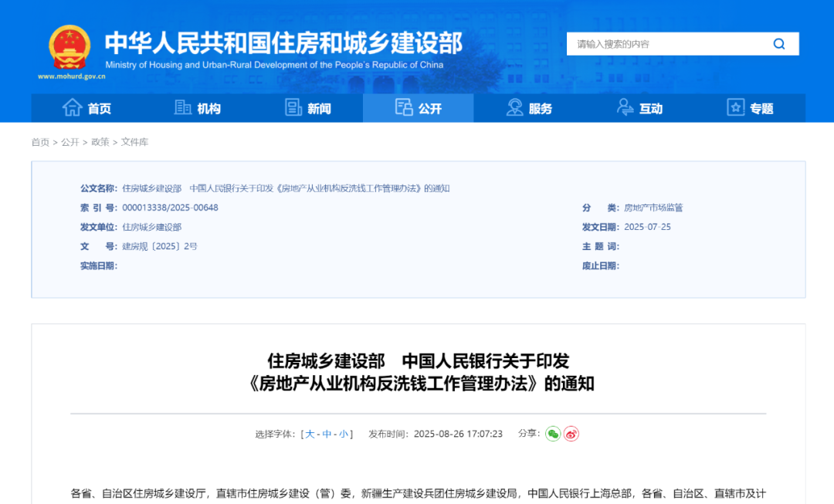This screenshot has height=504, width=834.
Task: Click the interaction icon beside 互动
Action: [624, 108]
